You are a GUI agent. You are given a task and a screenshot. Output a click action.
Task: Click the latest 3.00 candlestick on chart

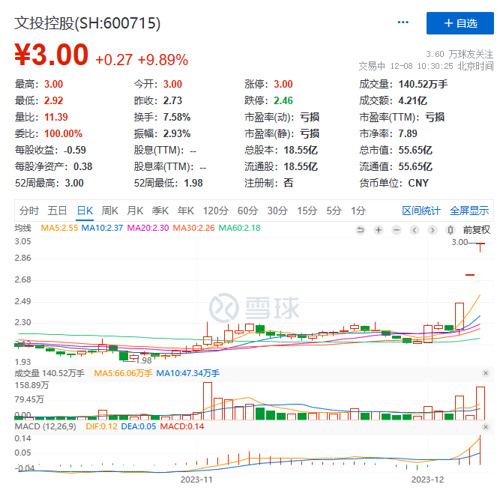click(x=480, y=247)
